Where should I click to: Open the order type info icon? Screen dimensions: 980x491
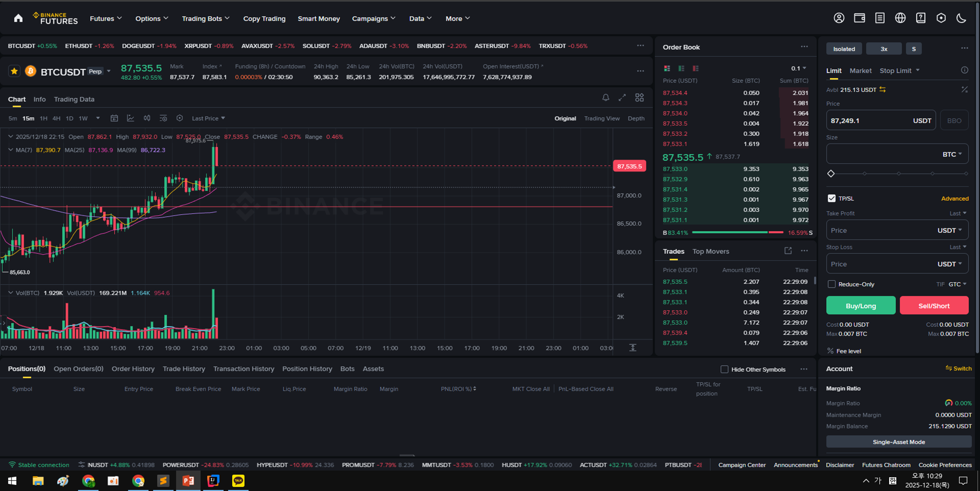click(x=965, y=70)
